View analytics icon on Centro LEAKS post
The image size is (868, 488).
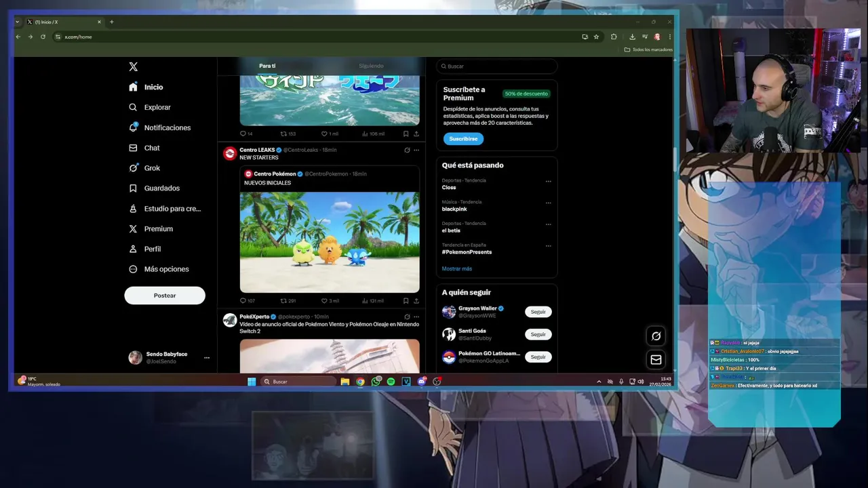tap(365, 300)
